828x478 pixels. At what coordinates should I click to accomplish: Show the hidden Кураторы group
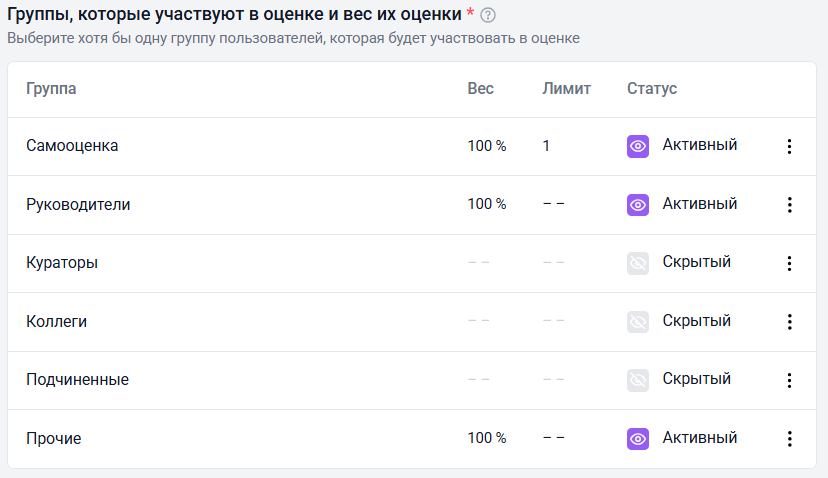(x=638, y=263)
